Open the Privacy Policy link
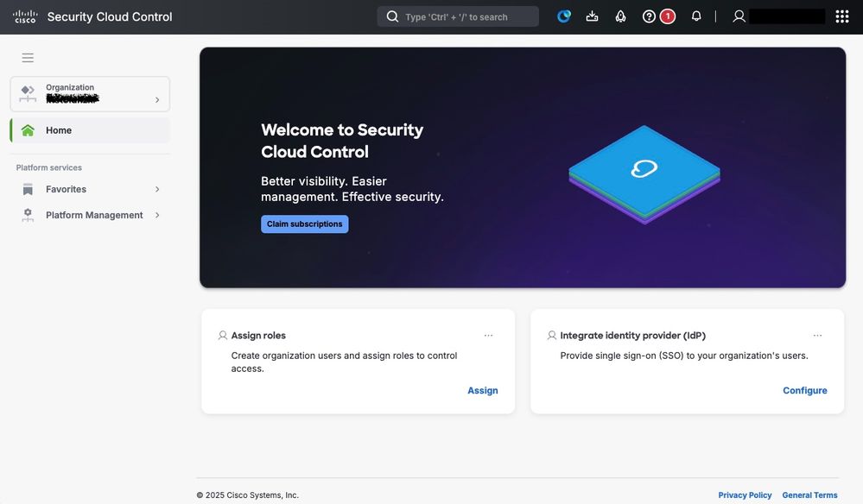Screen dimensions: 863x504 click(x=745, y=495)
